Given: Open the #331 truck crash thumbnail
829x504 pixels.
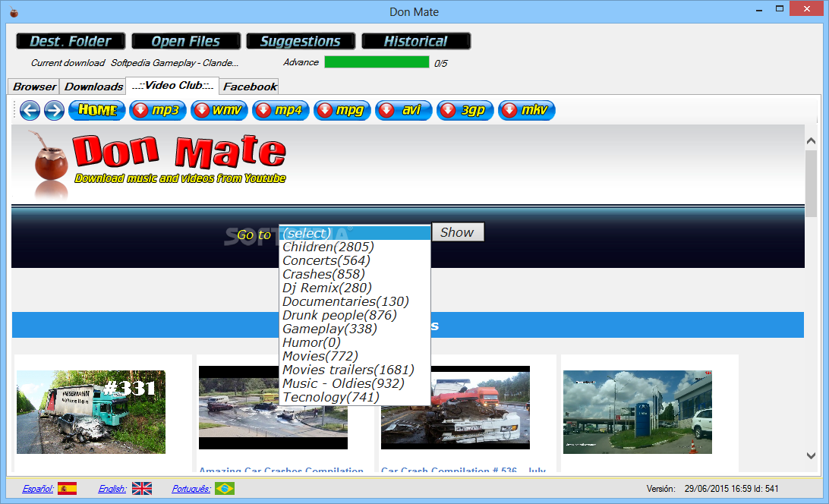Looking at the screenshot, I should click(x=91, y=412).
